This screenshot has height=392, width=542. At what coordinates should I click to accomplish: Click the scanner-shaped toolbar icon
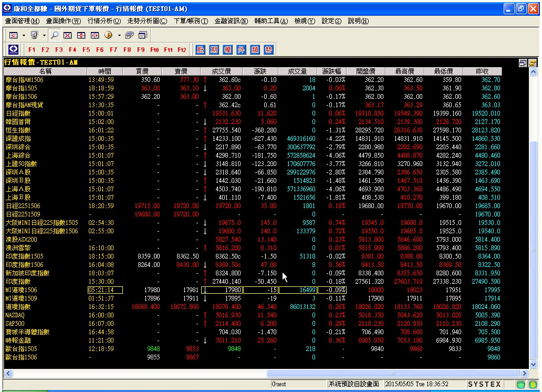pos(129,35)
